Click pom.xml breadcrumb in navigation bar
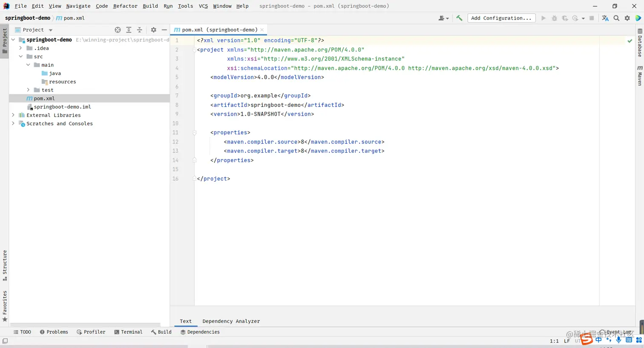 [x=71, y=18]
